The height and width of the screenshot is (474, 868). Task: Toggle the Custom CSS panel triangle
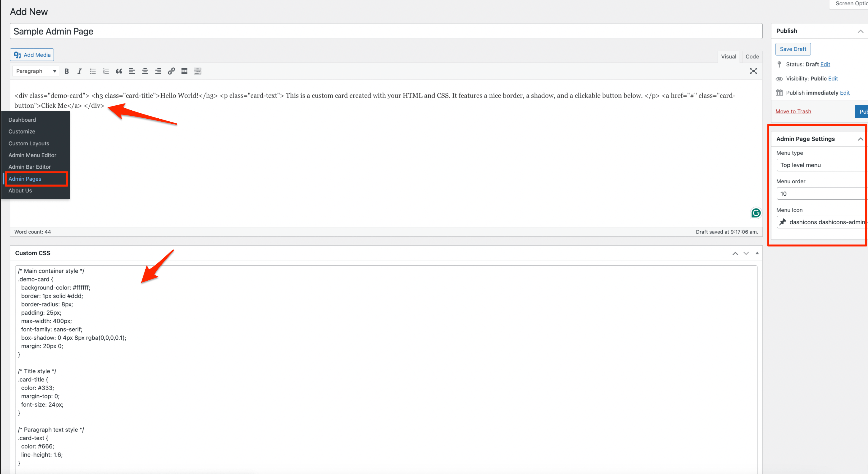pos(757,253)
